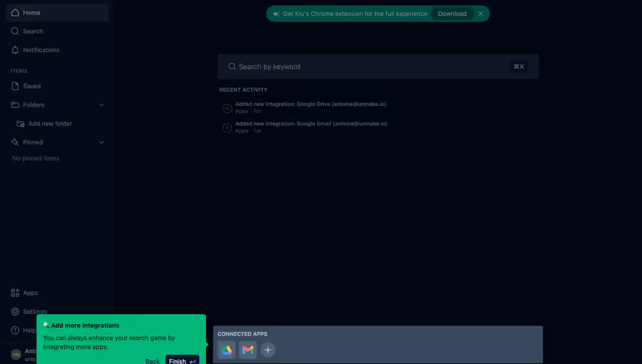Click the Gmail connected app icon
Viewport: 642px width, 364px height.
[x=247, y=350]
